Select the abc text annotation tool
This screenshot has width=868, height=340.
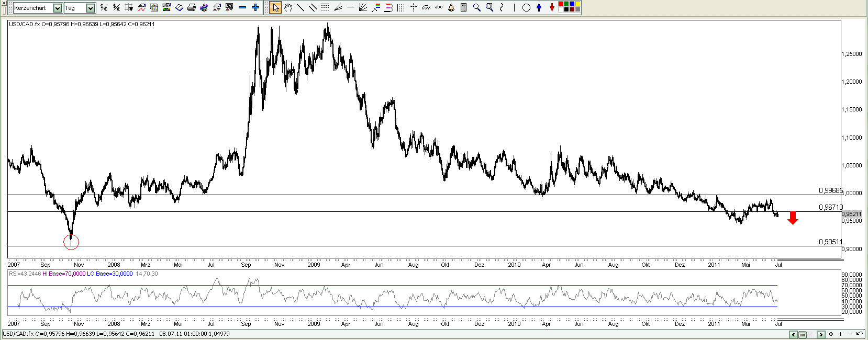[439, 7]
